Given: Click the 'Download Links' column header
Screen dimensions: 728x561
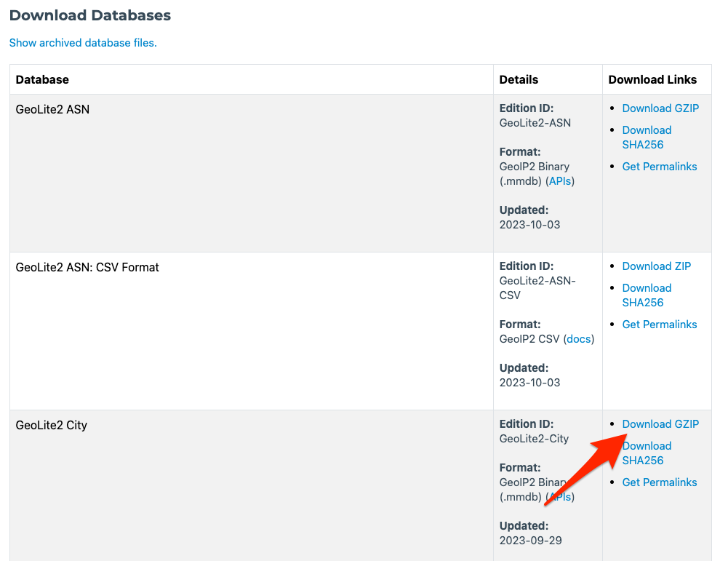Looking at the screenshot, I should (x=652, y=79).
